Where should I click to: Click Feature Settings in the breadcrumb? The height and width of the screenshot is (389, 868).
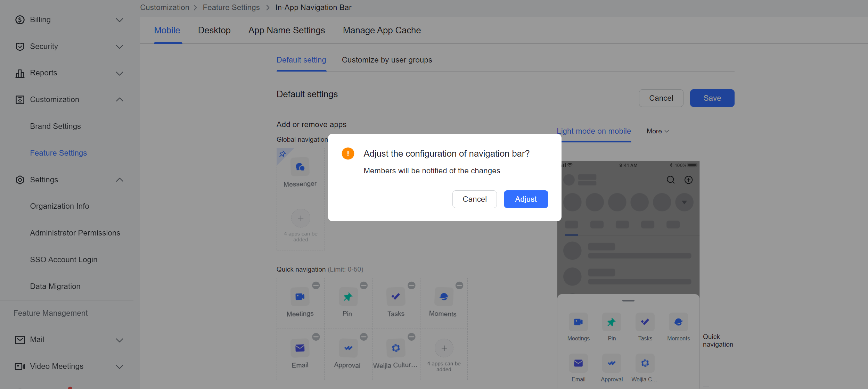[231, 8]
